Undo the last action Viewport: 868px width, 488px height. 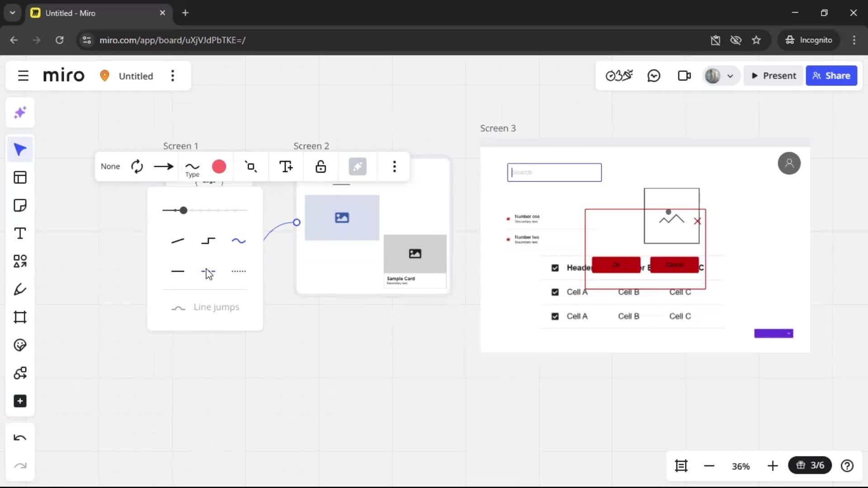tap(20, 438)
